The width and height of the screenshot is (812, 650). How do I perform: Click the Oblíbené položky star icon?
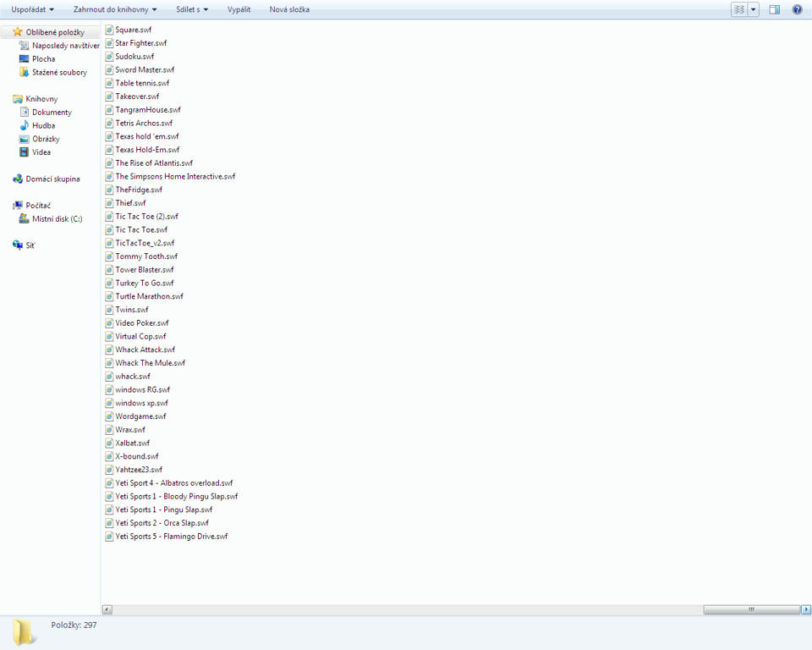[18, 32]
